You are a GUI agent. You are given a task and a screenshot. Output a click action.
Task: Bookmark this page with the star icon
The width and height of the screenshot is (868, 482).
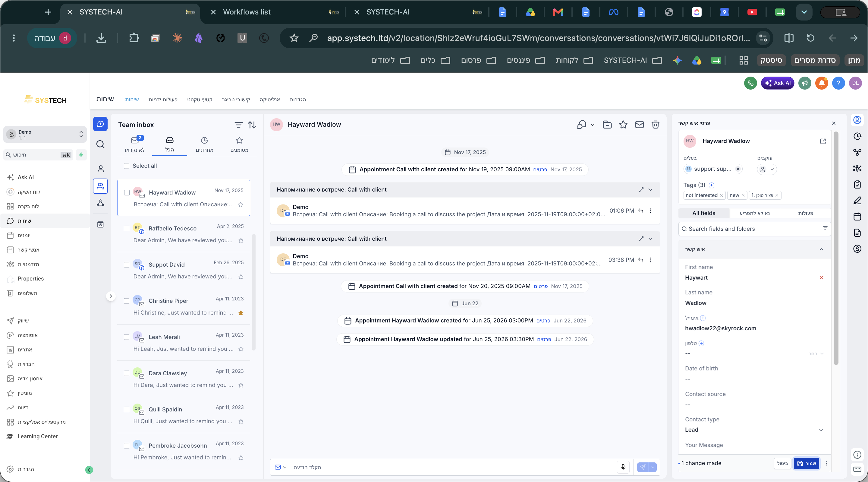294,38
